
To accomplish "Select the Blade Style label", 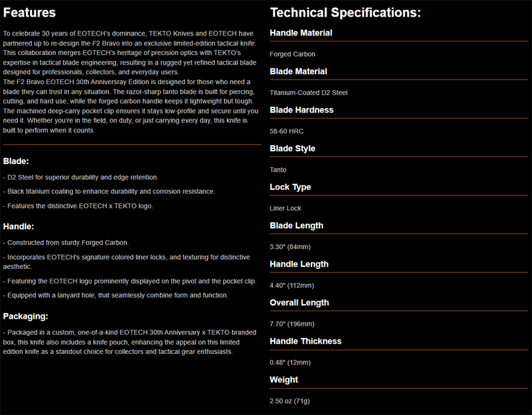I will pyautogui.click(x=292, y=148).
